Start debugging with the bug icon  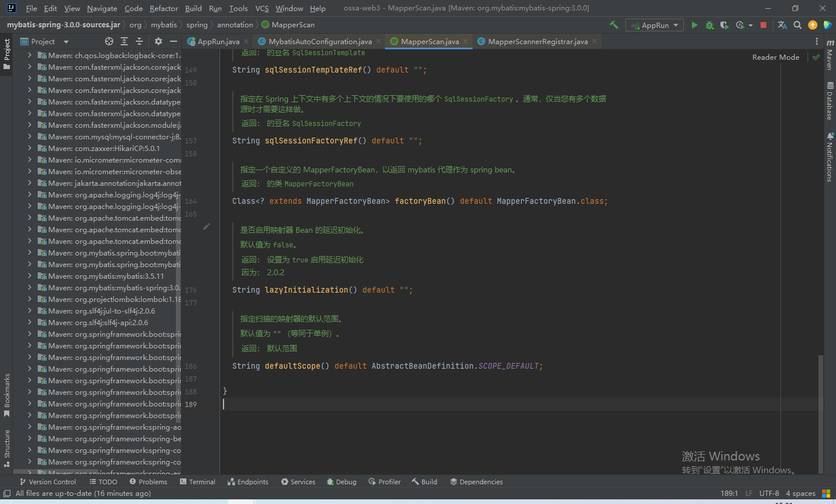point(709,25)
